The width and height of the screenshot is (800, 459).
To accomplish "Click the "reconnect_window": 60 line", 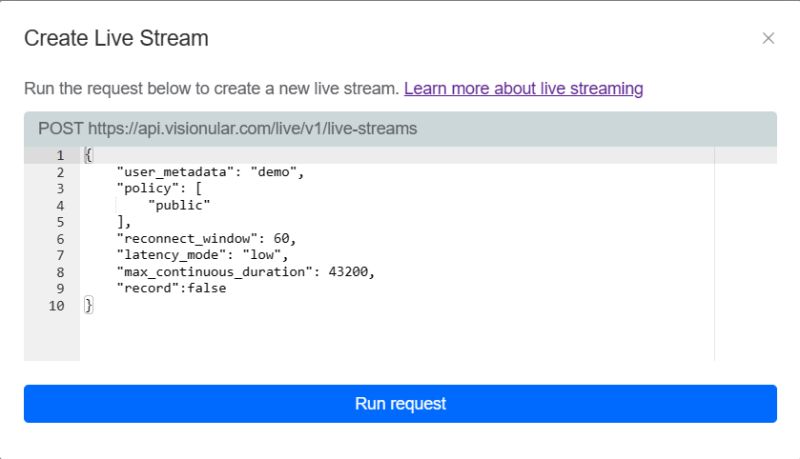I will 206,238.
